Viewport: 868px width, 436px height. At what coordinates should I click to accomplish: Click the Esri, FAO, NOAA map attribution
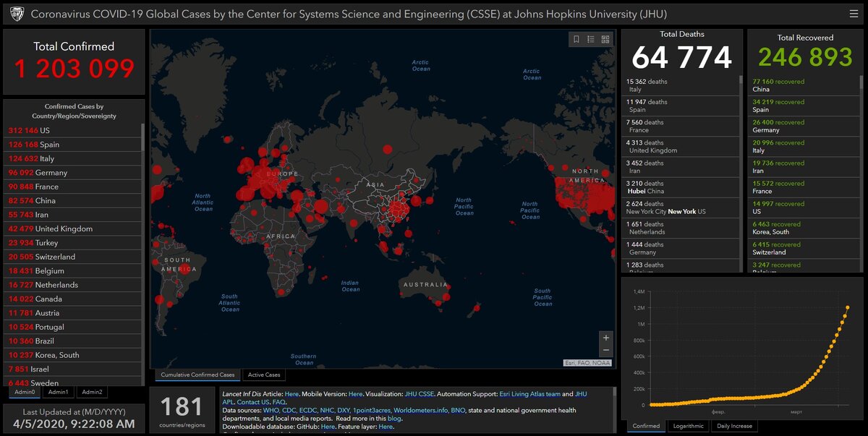point(589,363)
